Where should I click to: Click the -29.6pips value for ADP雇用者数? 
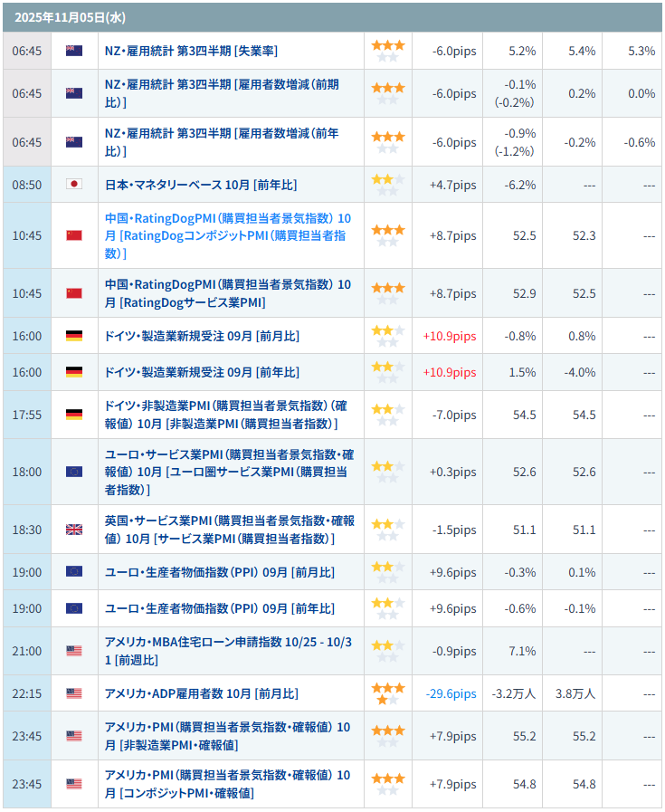451,693
